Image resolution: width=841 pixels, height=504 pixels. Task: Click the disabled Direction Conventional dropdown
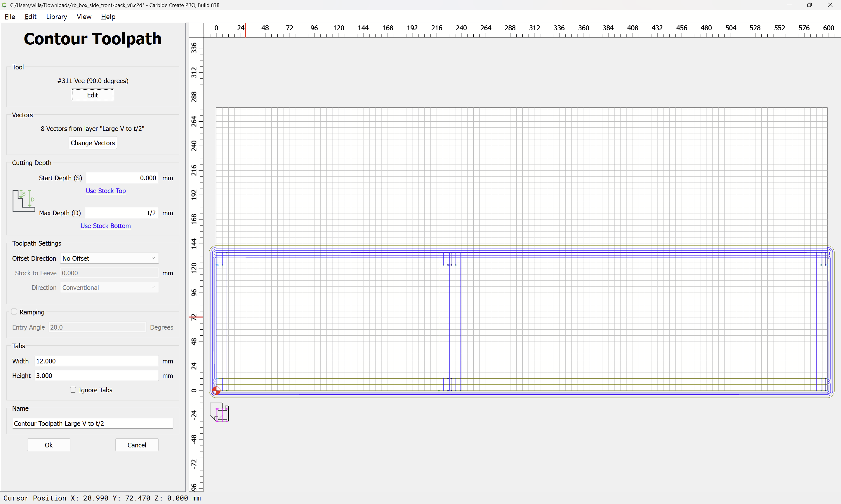coord(109,288)
